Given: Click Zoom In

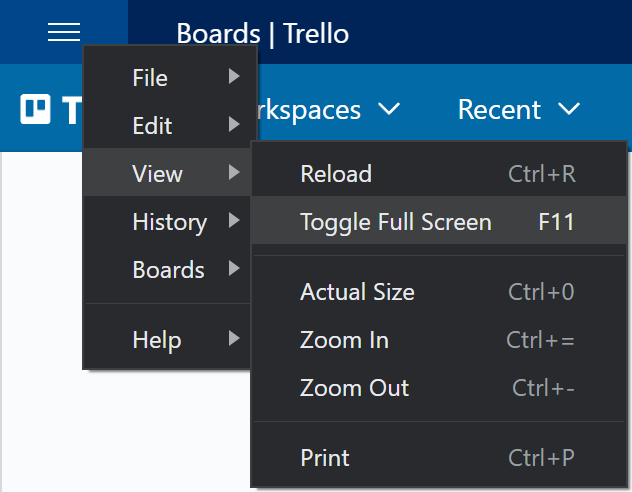Looking at the screenshot, I should [344, 340].
